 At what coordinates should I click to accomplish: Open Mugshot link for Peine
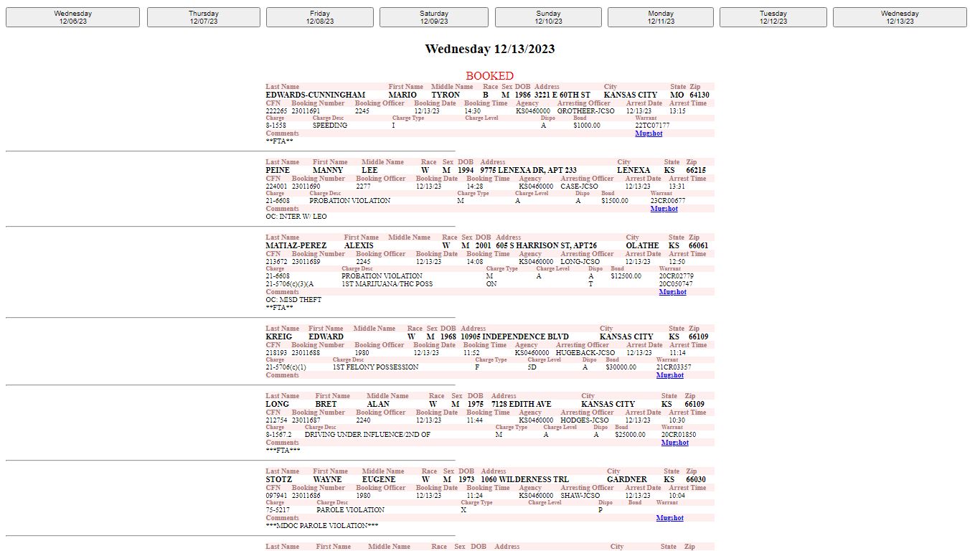tap(664, 209)
